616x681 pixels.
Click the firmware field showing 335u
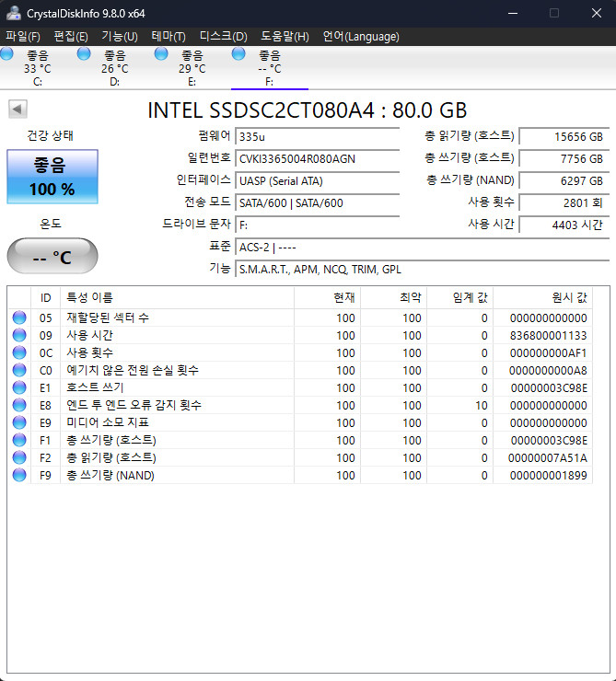[317, 137]
